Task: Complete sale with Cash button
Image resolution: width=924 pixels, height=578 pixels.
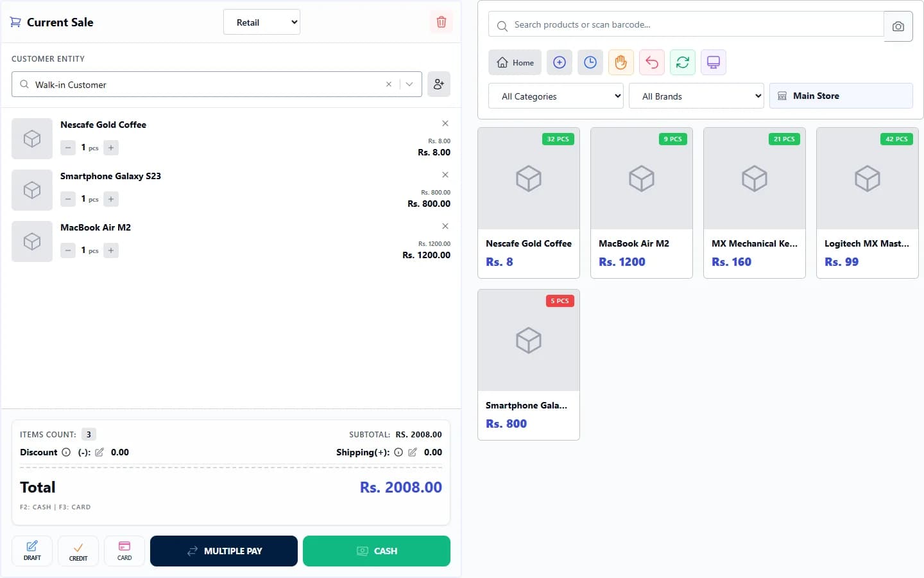Action: tap(377, 551)
